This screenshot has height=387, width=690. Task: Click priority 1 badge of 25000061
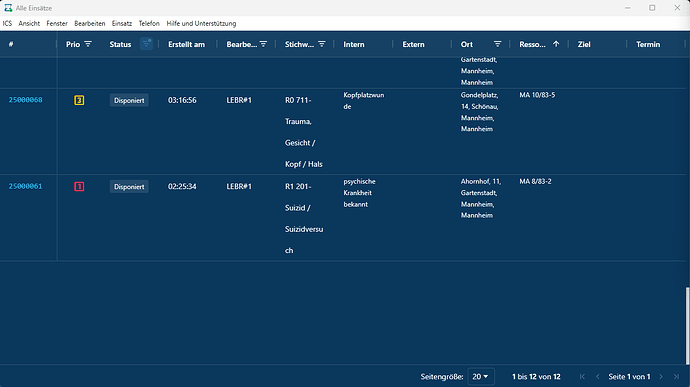tap(79, 187)
